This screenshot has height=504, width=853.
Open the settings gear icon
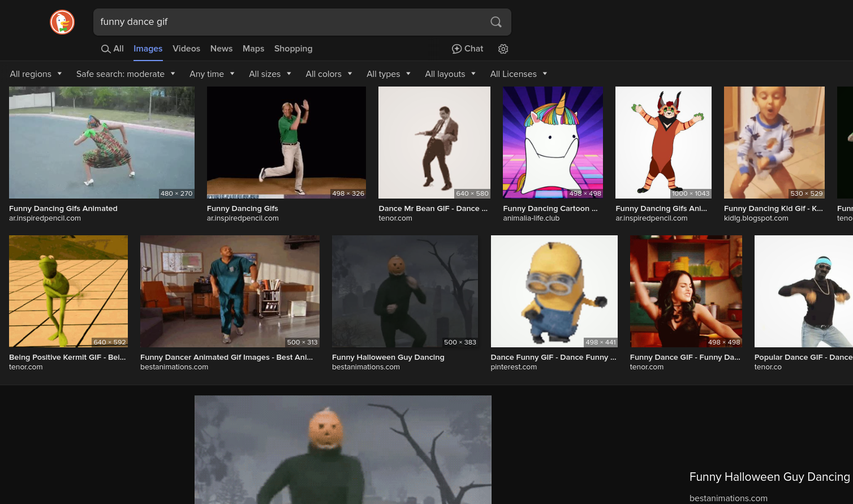coord(503,49)
